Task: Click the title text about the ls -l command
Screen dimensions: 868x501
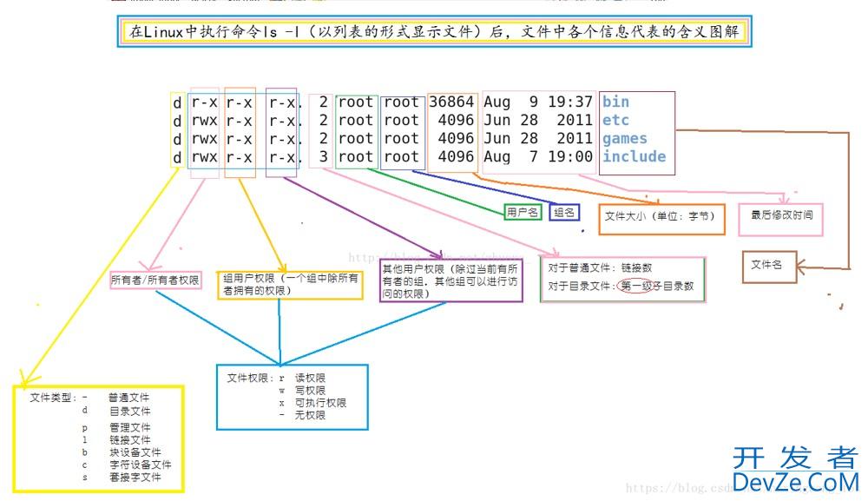Action: click(x=435, y=31)
